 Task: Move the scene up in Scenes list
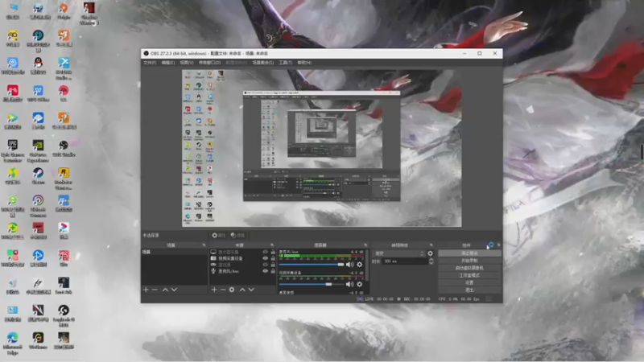click(x=165, y=290)
